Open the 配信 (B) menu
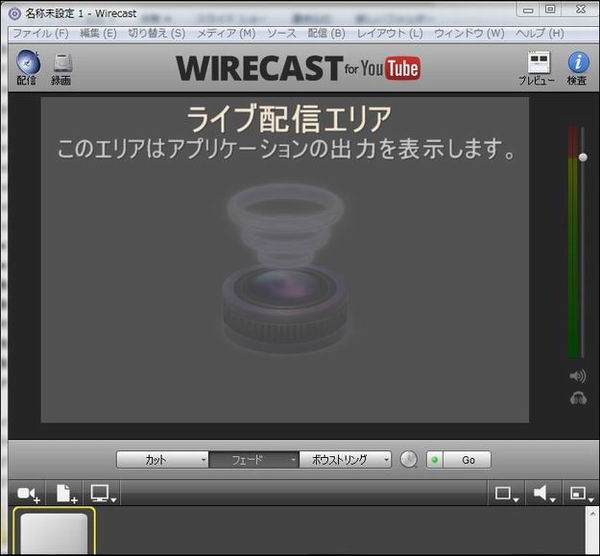This screenshot has height=556, width=600. [326, 34]
